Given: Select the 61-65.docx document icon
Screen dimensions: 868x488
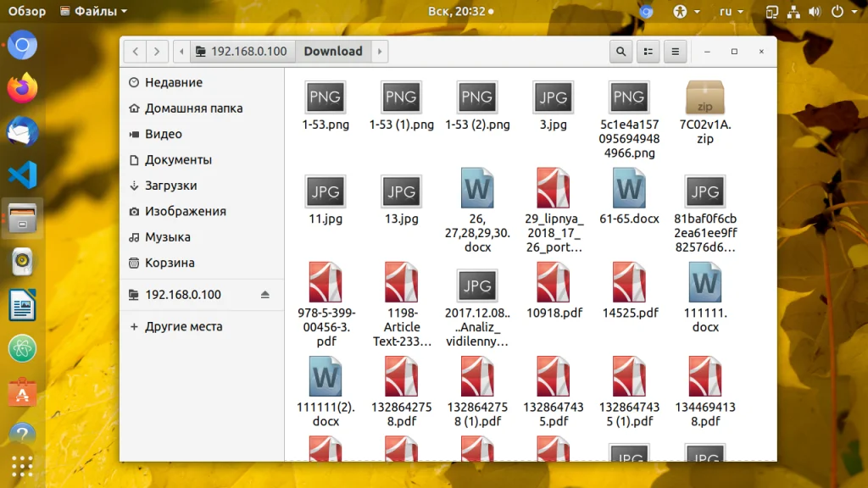Looking at the screenshot, I should click(x=629, y=188).
